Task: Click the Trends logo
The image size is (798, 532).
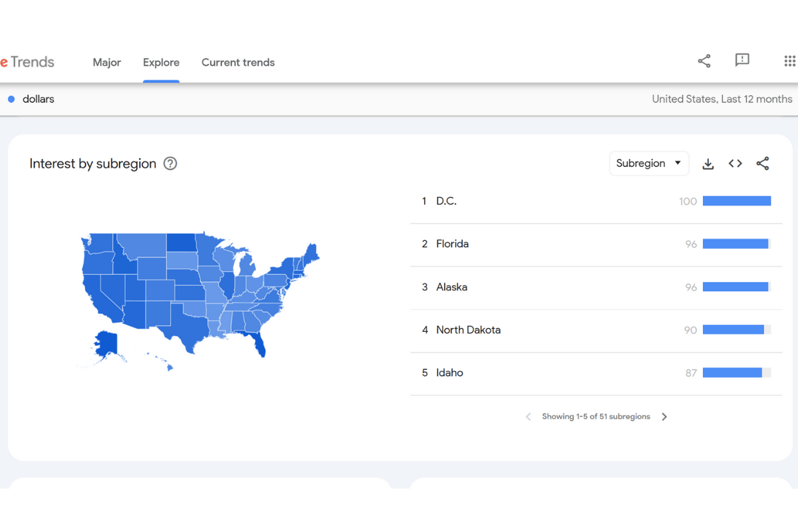Action: tap(27, 61)
